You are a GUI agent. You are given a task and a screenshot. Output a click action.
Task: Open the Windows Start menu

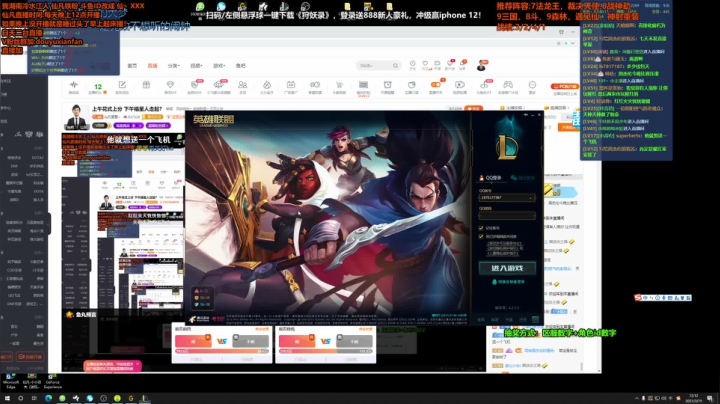click(7, 398)
